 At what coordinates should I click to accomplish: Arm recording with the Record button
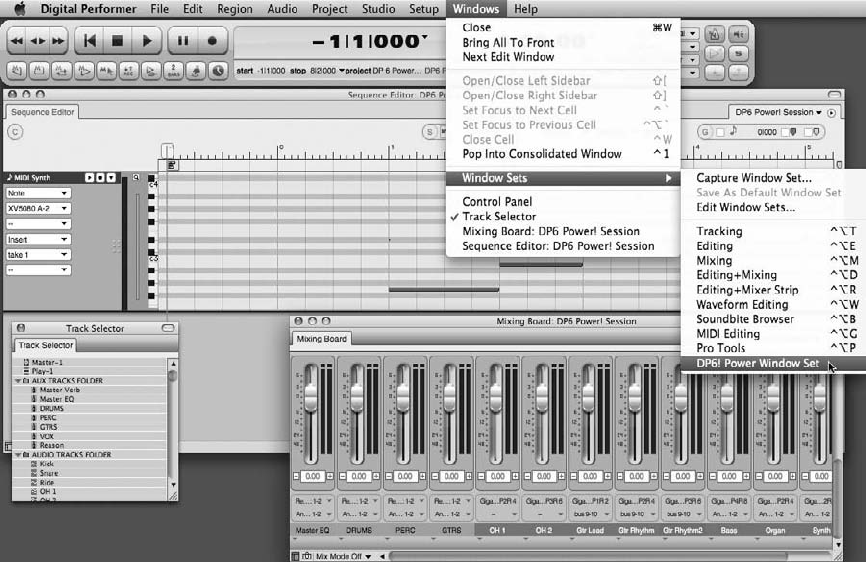(x=212, y=40)
